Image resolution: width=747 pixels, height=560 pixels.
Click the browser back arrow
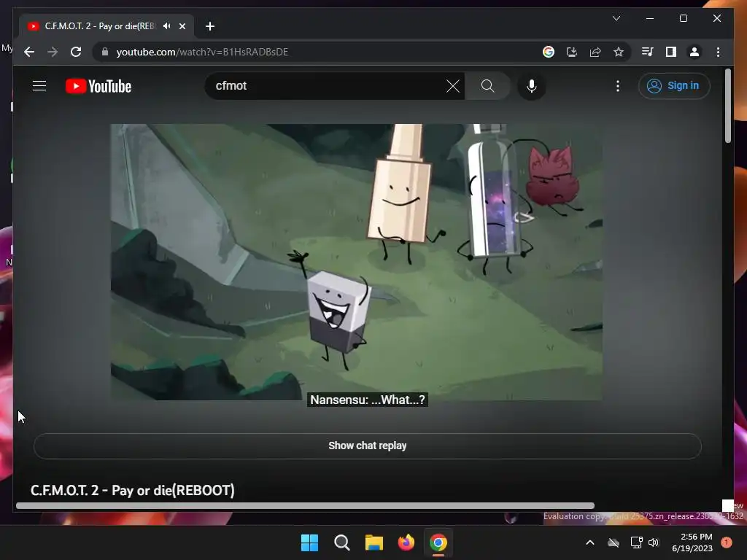coord(29,52)
